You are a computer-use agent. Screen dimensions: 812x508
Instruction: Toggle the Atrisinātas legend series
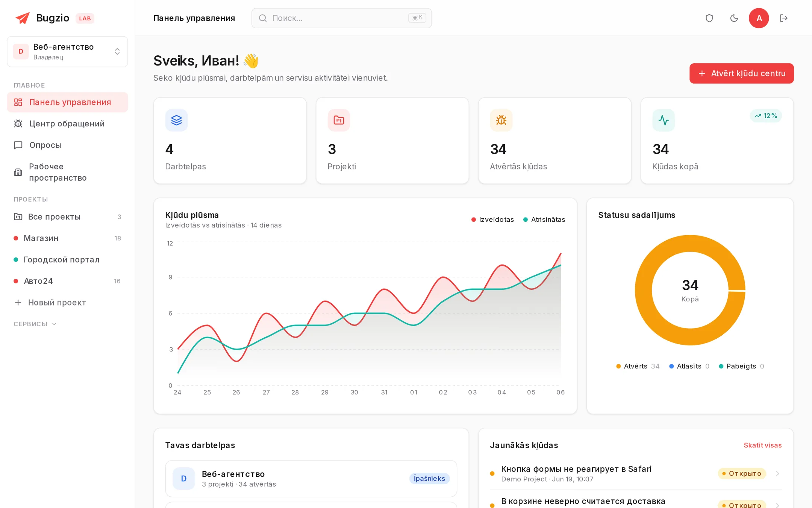click(544, 219)
